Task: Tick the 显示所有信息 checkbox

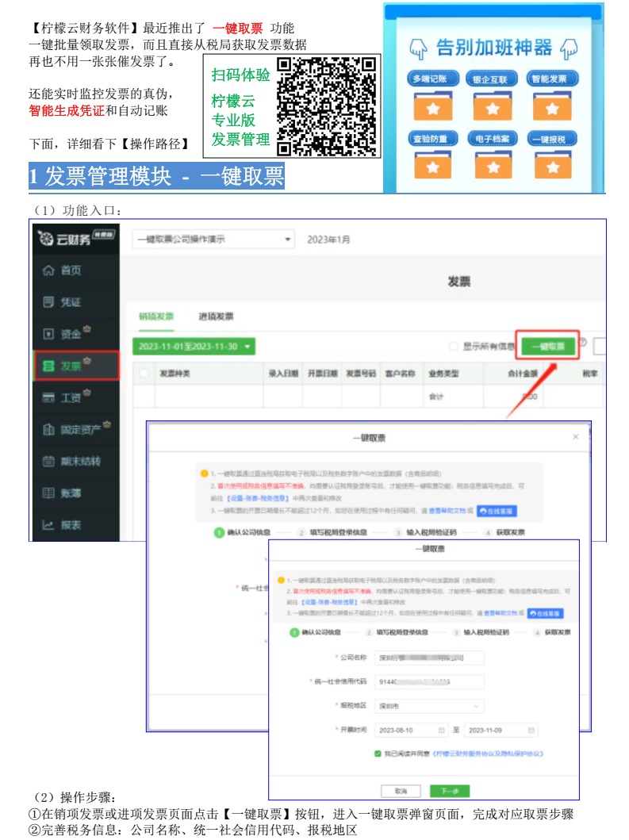Action: coord(454,347)
